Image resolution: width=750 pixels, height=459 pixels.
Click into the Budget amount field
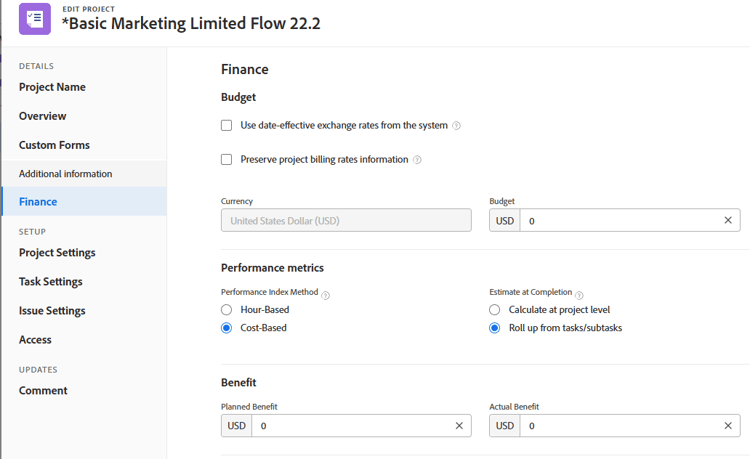(x=620, y=220)
